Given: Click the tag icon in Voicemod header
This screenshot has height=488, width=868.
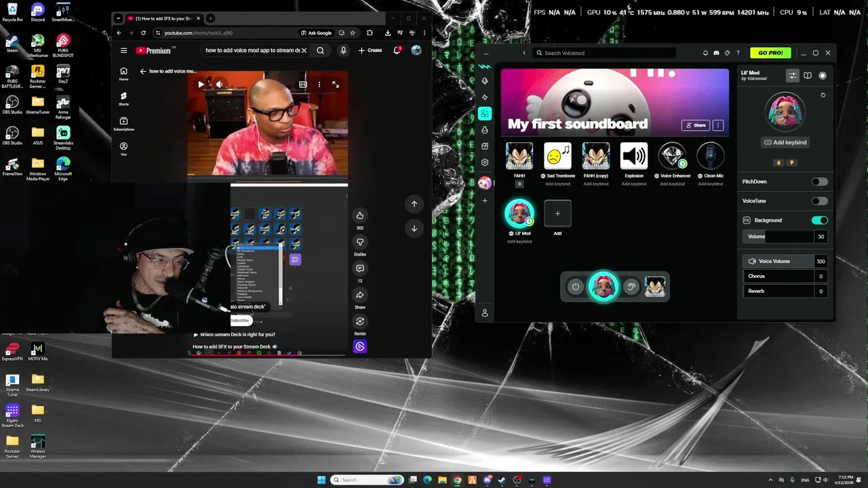Looking at the screenshot, I should [727, 53].
